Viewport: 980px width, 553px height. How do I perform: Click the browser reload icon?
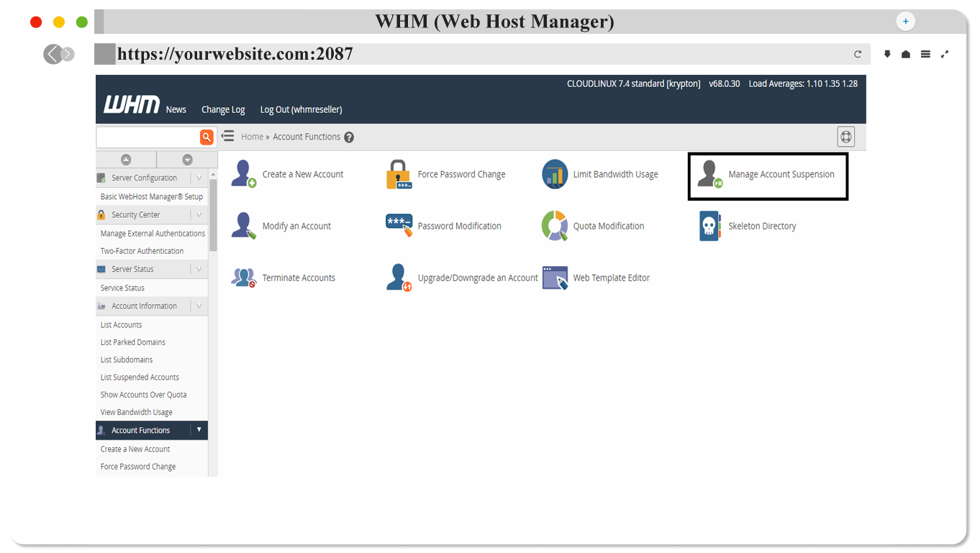(858, 54)
